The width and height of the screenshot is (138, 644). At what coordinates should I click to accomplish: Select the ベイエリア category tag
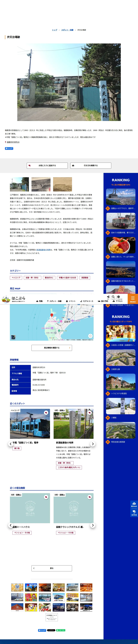tap(16, 278)
